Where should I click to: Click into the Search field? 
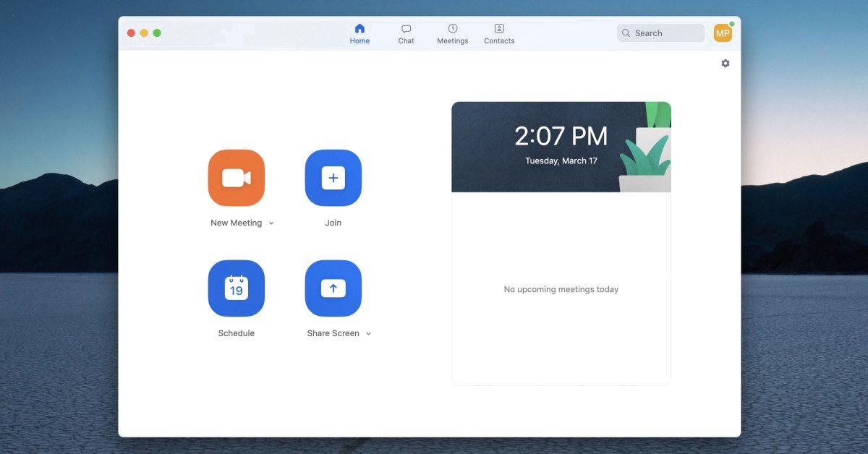[x=660, y=33]
